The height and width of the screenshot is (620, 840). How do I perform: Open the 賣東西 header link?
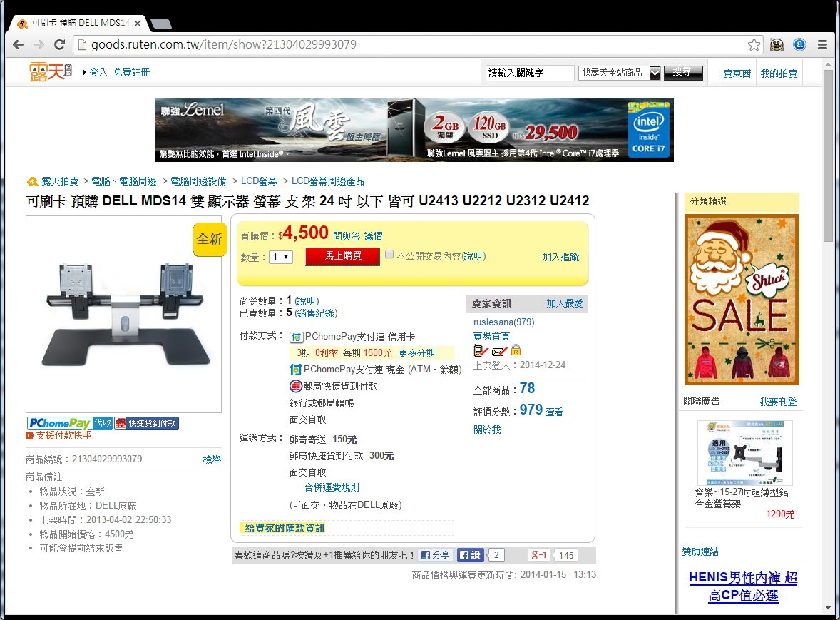[737, 73]
